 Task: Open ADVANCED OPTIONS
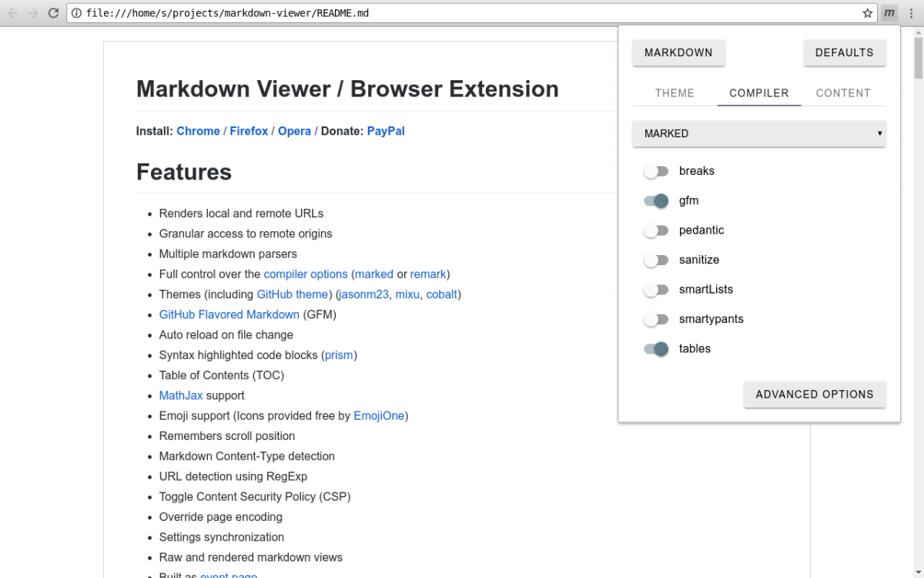tap(815, 394)
